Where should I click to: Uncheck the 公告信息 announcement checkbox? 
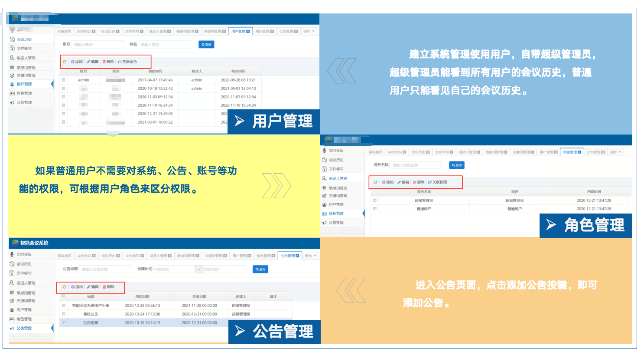pyautogui.click(x=63, y=322)
